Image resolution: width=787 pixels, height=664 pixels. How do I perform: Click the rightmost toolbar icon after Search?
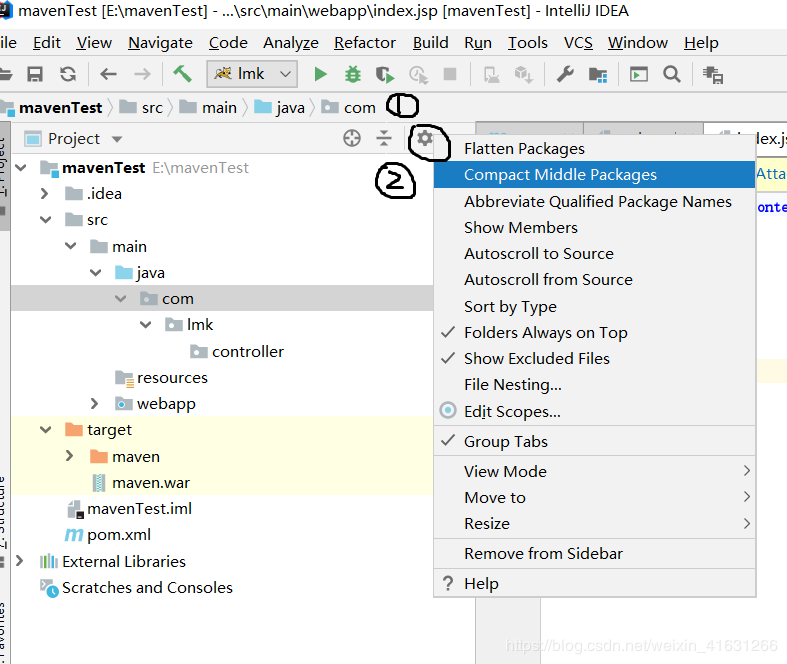(713, 75)
